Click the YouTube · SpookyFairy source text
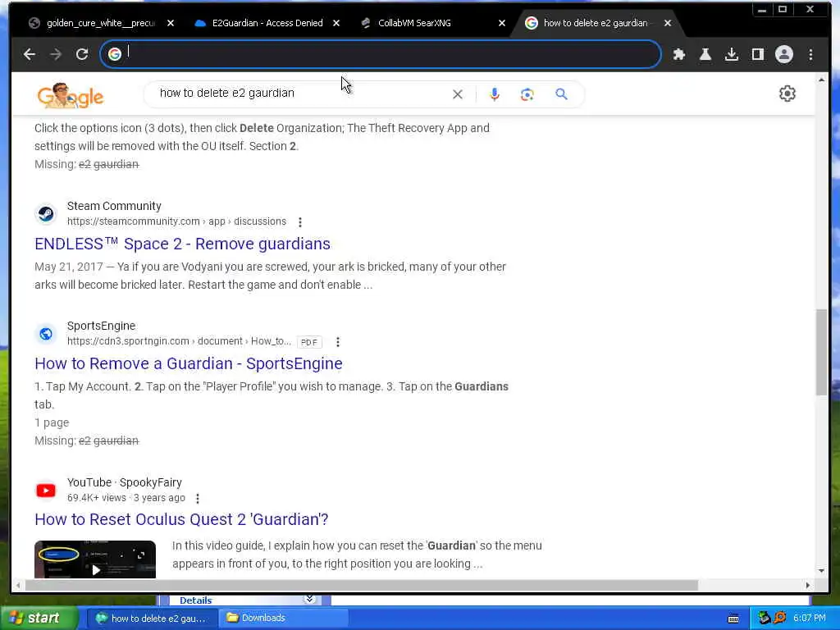This screenshot has width=840, height=630. [x=125, y=482]
